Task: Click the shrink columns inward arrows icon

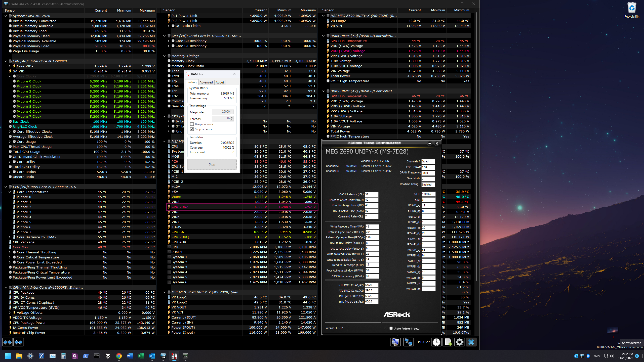Action: (19, 342)
